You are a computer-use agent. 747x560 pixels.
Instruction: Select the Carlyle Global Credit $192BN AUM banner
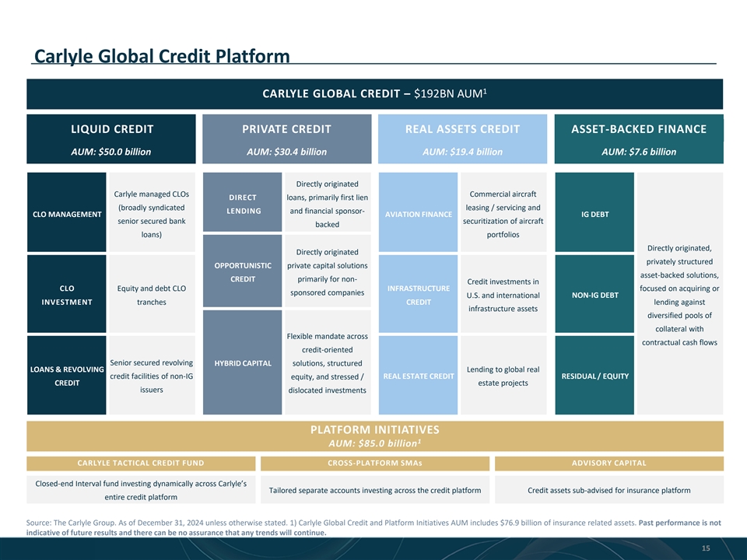(x=374, y=94)
